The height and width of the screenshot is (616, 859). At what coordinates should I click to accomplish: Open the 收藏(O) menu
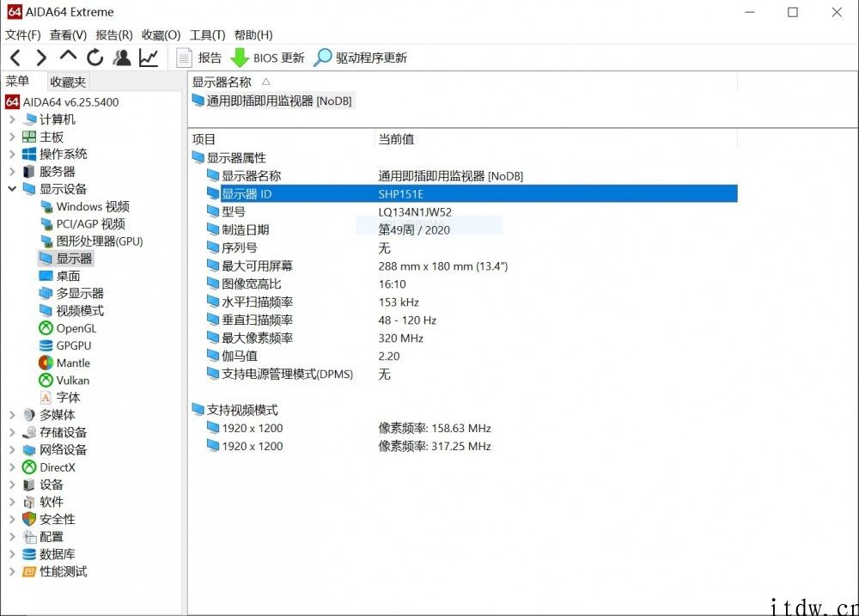coord(161,35)
